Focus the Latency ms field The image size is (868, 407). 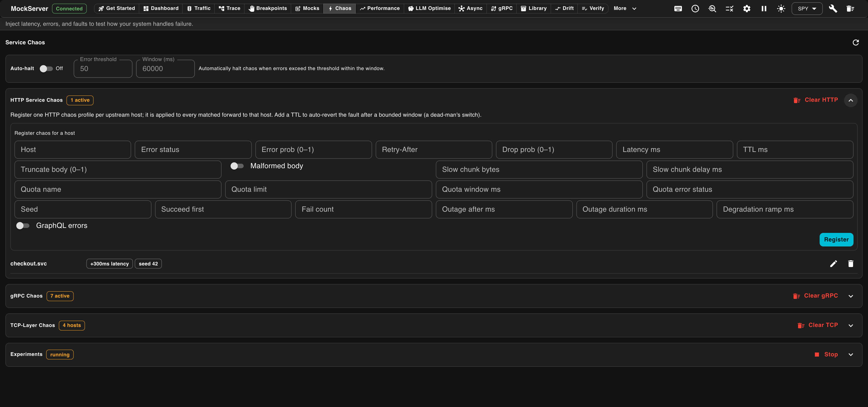(674, 150)
